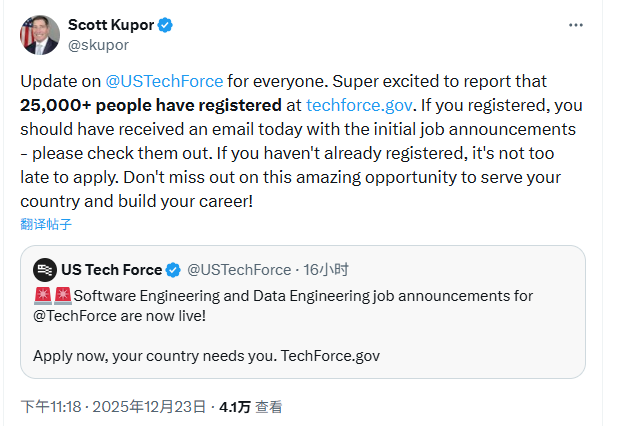Click the verified badge beside US Tech Force

click(x=173, y=269)
